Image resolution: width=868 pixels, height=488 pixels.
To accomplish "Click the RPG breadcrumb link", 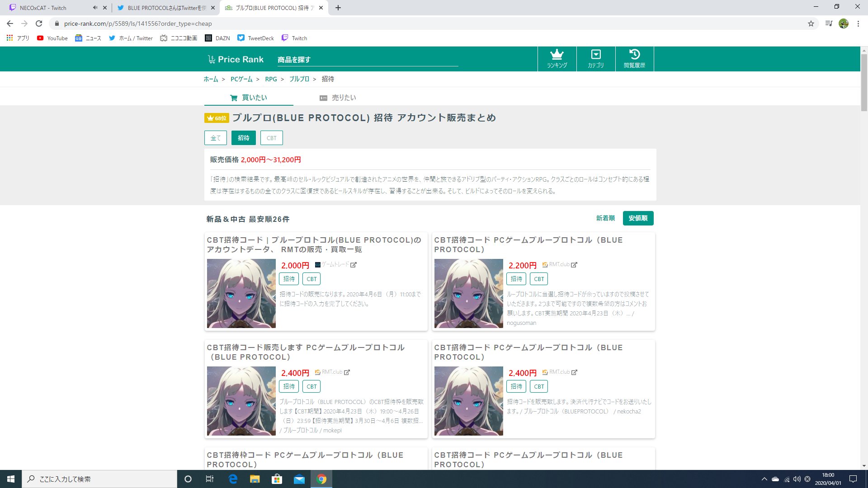I will (271, 79).
